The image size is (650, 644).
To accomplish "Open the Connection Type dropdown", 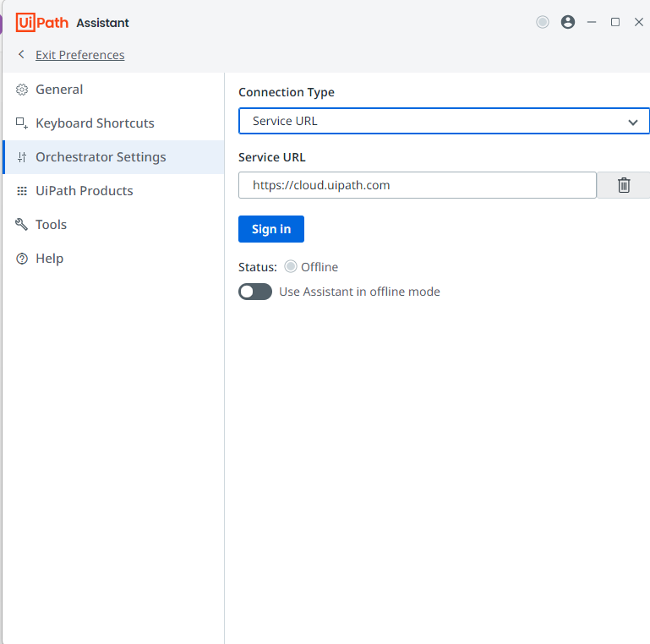I will 444,121.
